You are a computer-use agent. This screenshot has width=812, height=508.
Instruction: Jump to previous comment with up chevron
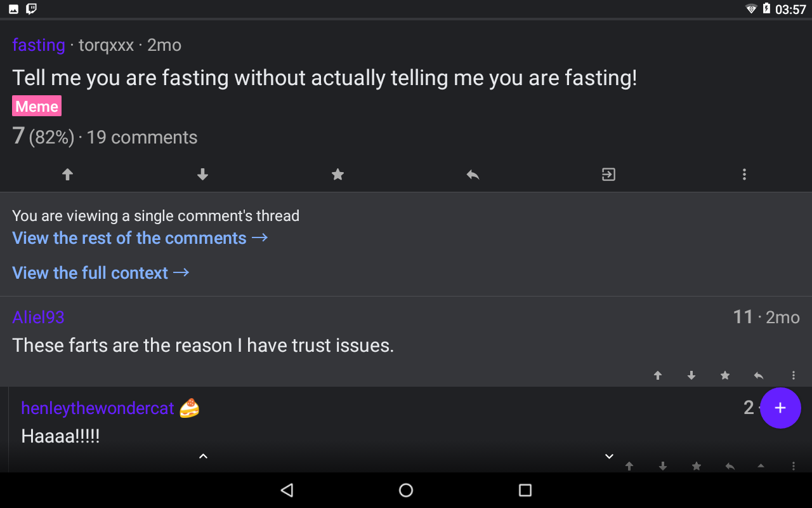[x=203, y=456]
